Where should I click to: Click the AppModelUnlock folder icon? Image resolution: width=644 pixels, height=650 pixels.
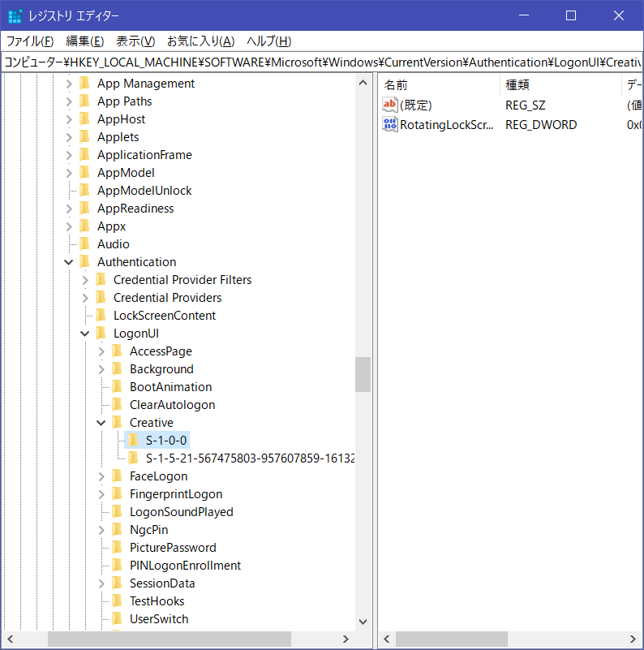(85, 190)
